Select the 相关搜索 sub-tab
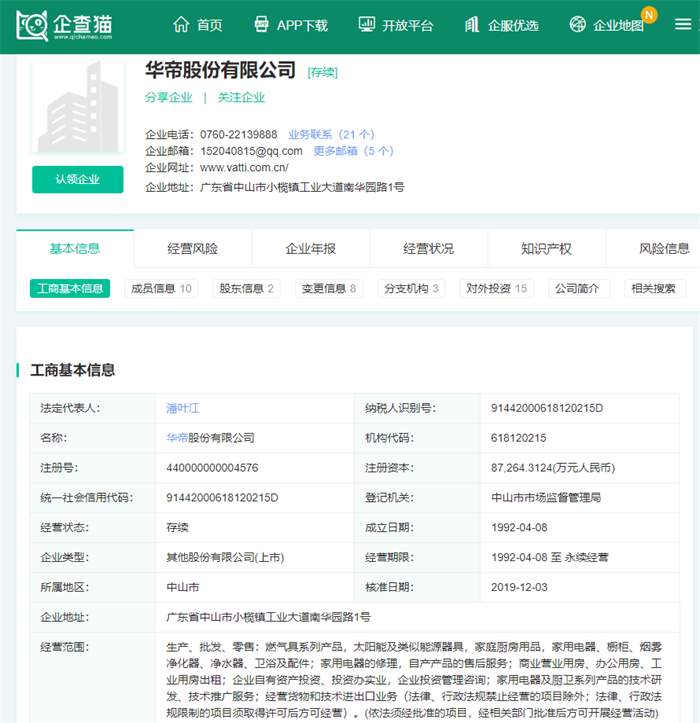Viewport: 700px width, 723px height. (655, 289)
